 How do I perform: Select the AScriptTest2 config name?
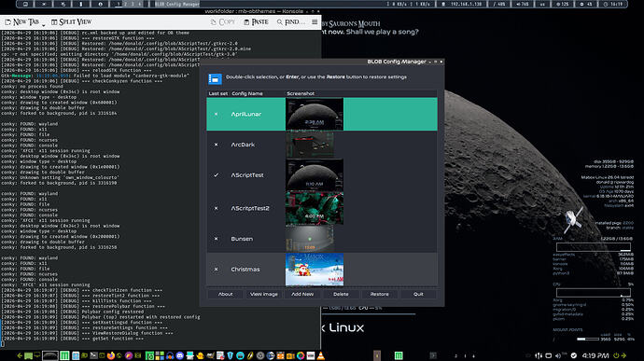tap(250, 208)
